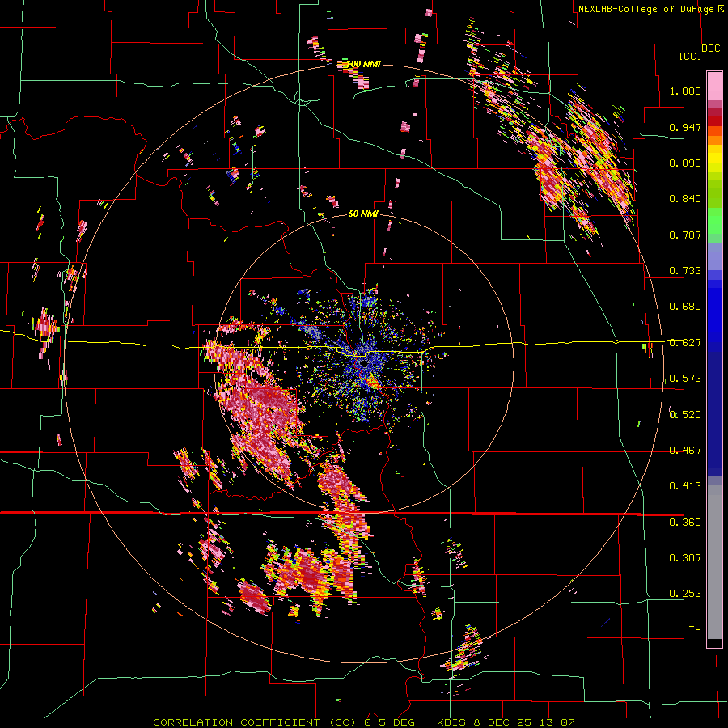Select the 0.360 scale value
The height and width of the screenshot is (728, 728).
685,523
